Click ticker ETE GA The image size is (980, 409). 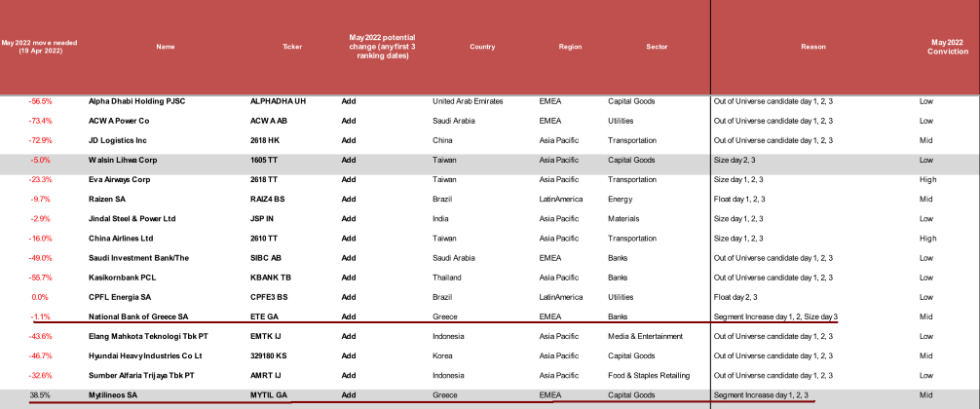click(263, 317)
